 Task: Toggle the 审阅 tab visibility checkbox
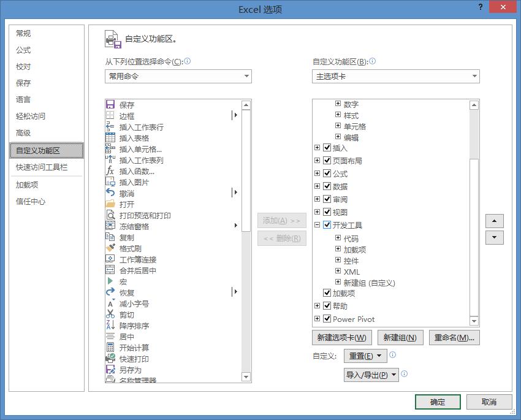(328, 198)
